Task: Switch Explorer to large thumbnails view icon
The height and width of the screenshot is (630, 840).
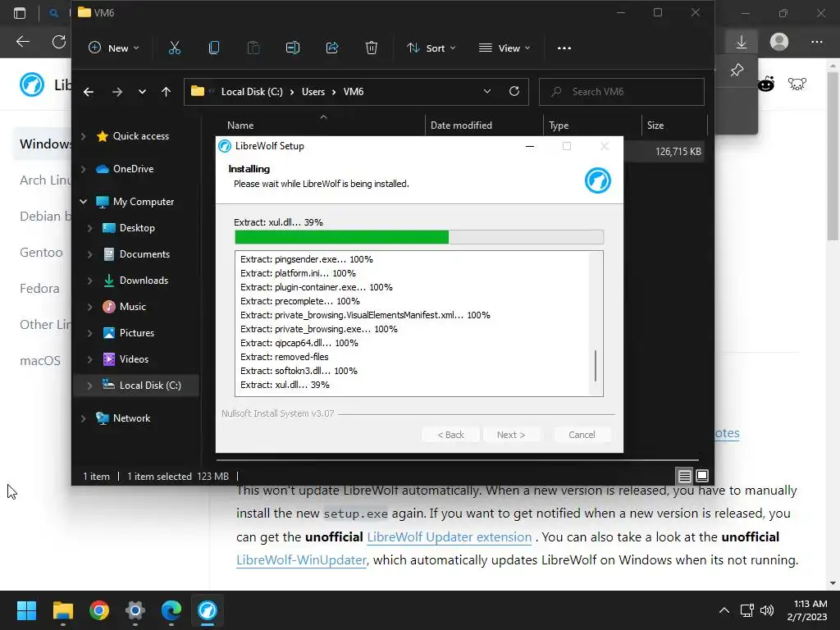Action: 702,476
